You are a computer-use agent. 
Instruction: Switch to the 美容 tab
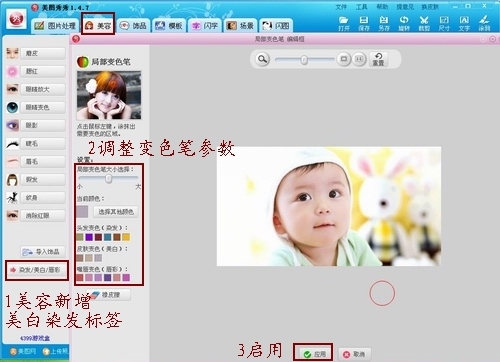tap(98, 25)
